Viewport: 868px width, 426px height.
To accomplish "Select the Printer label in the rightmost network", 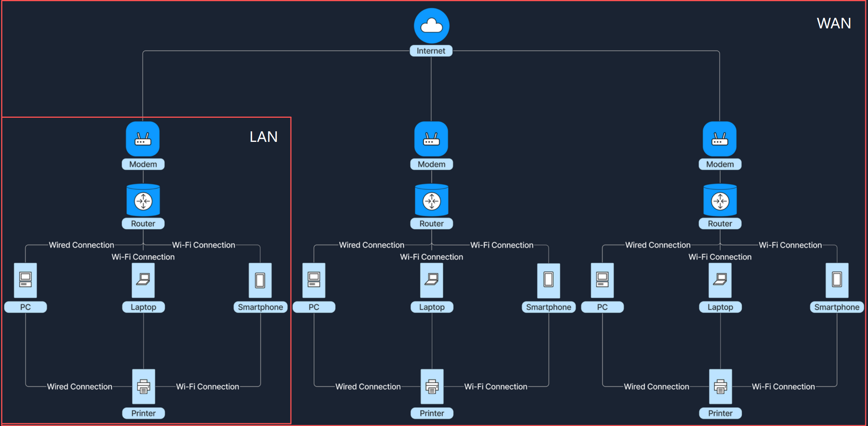I will 720,413.
